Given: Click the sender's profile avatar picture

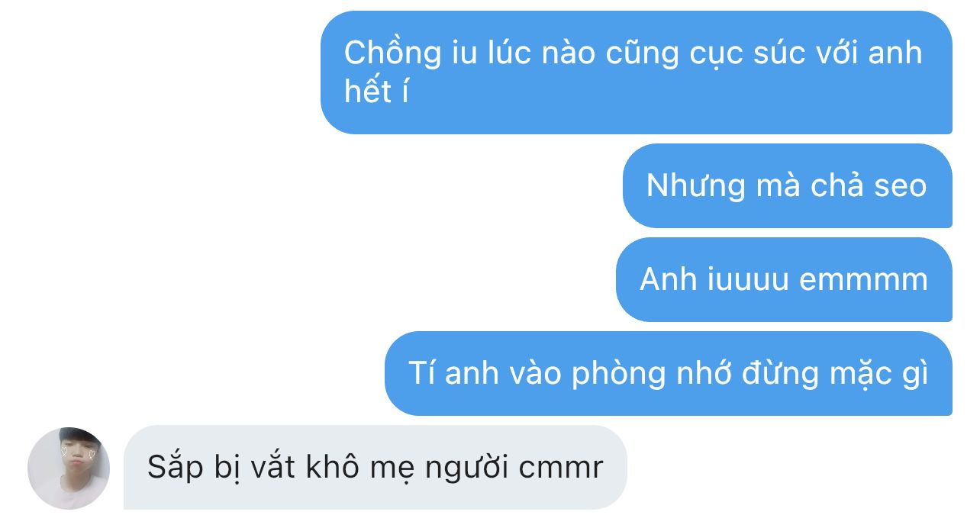Looking at the screenshot, I should 69,468.
